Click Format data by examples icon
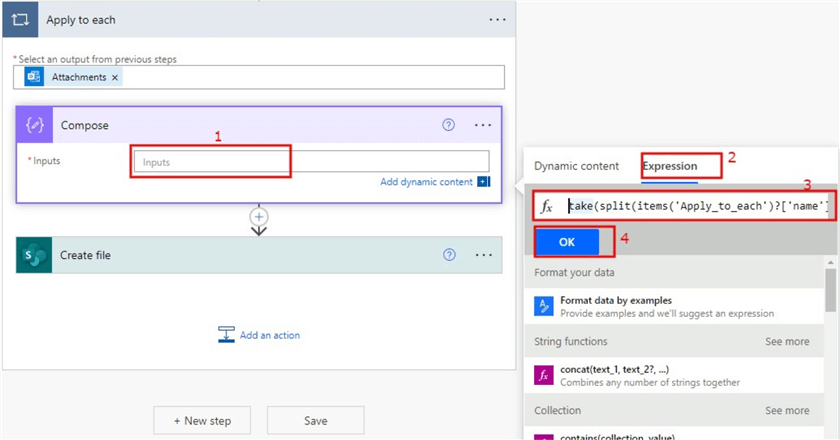This screenshot has height=440, width=840. tap(544, 307)
